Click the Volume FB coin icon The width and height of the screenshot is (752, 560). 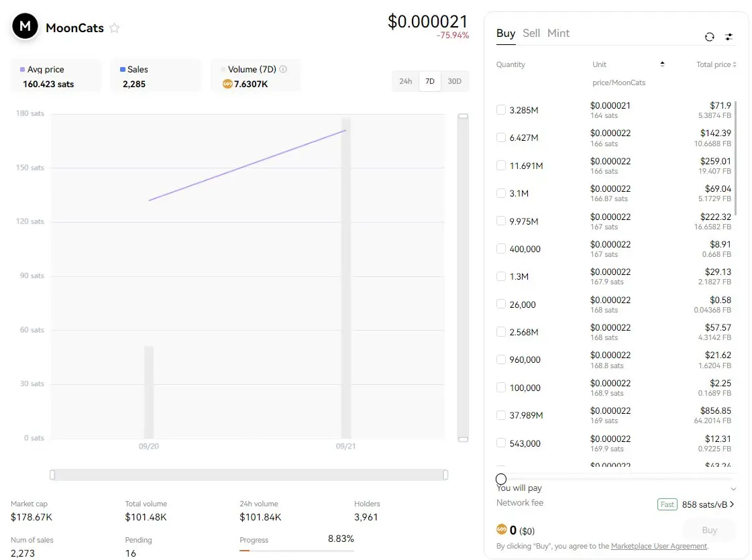point(227,84)
